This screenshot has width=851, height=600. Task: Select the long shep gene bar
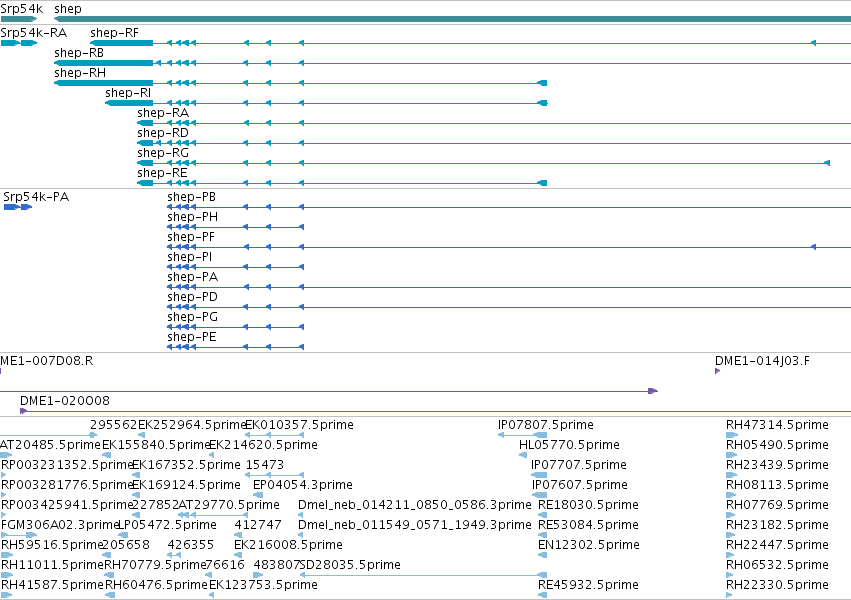click(x=453, y=19)
